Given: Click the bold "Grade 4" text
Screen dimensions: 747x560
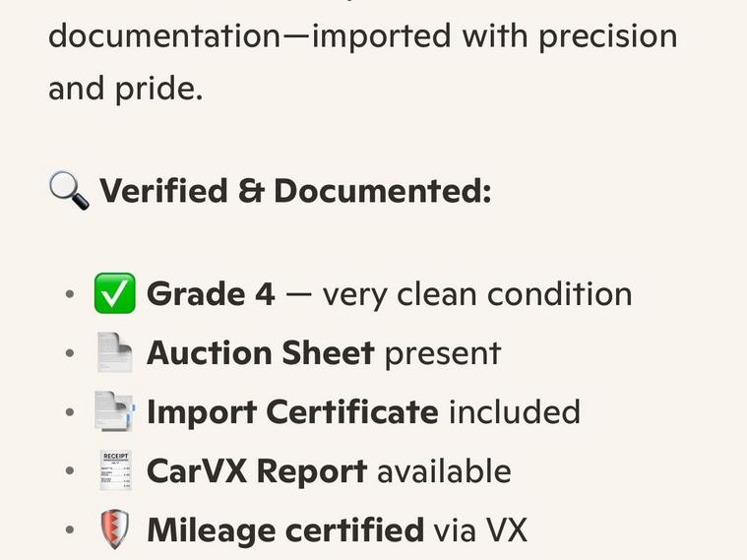Looking at the screenshot, I should (211, 294).
